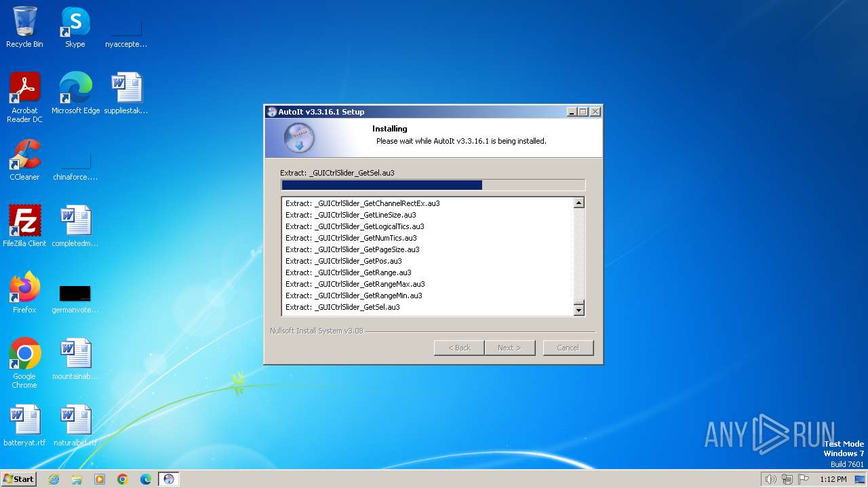
Task: Open the Action Center flag icon
Action: (x=804, y=479)
